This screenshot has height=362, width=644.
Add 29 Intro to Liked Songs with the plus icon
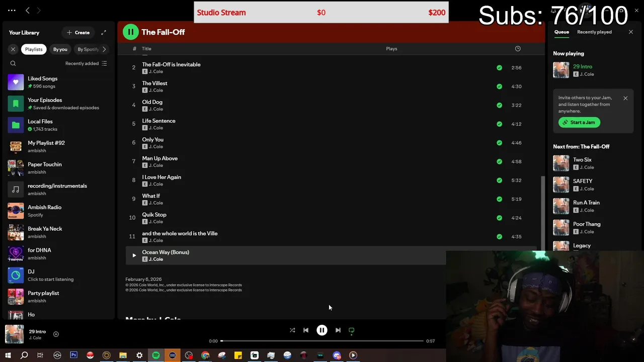tap(56, 334)
